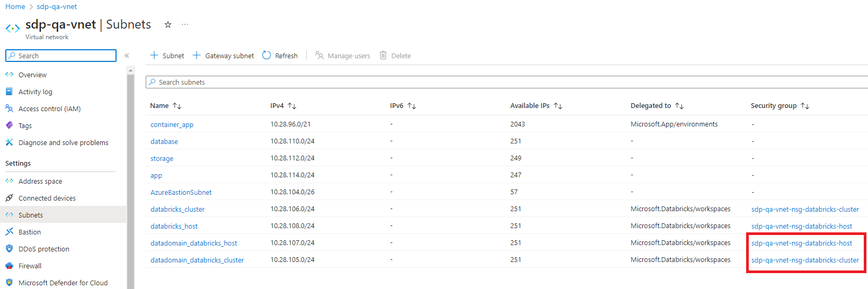Open DDoS protection shield icon

click(9, 249)
